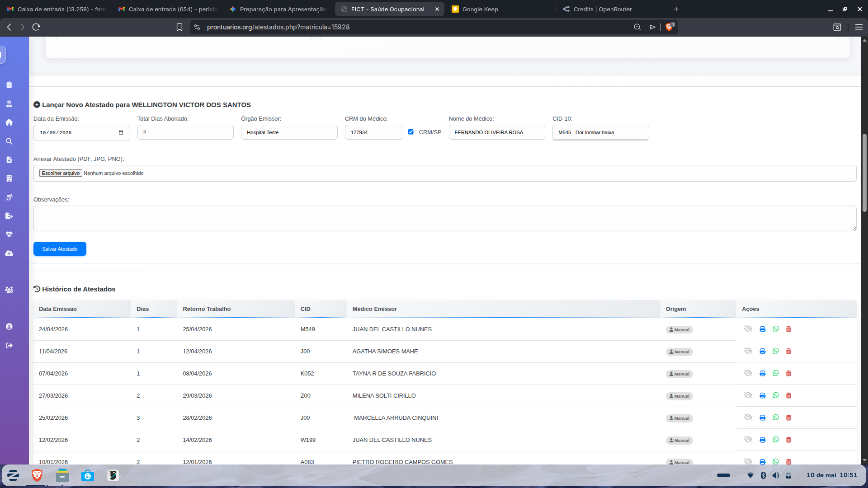Open the CID-10 field showing M545
The height and width of the screenshot is (488, 868).
click(600, 133)
